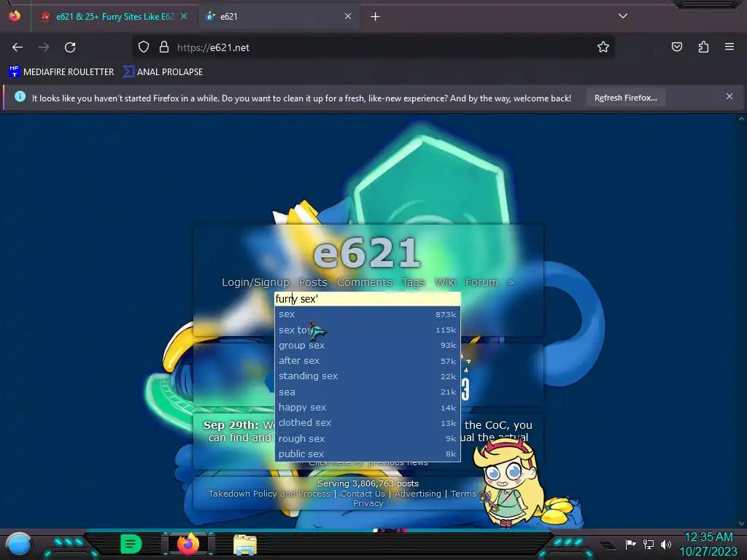This screenshot has height=560, width=747.
Task: Expand the list all tabs chevron
Action: point(623,16)
